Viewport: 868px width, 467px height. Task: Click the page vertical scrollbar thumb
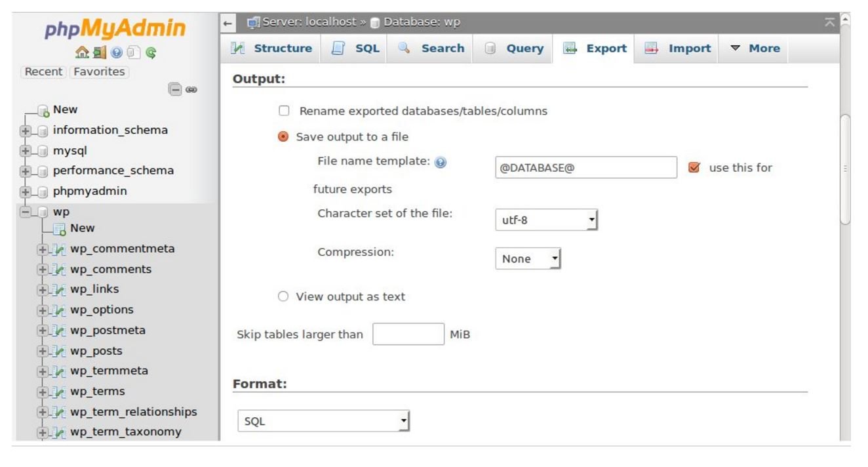(x=844, y=170)
